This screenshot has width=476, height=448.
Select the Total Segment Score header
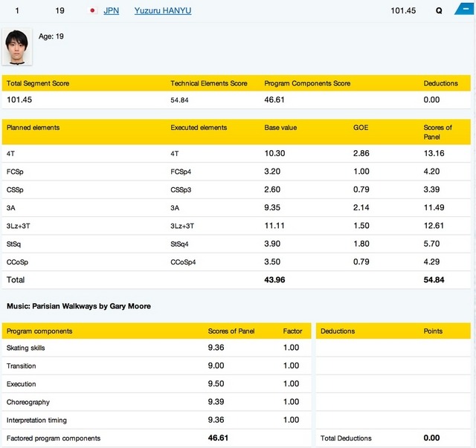[x=38, y=83]
